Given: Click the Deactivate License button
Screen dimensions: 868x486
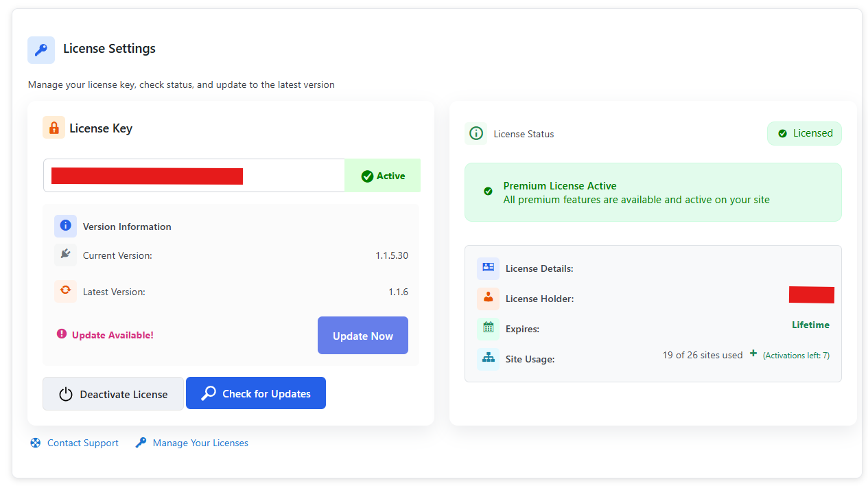Looking at the screenshot, I should pos(113,394).
